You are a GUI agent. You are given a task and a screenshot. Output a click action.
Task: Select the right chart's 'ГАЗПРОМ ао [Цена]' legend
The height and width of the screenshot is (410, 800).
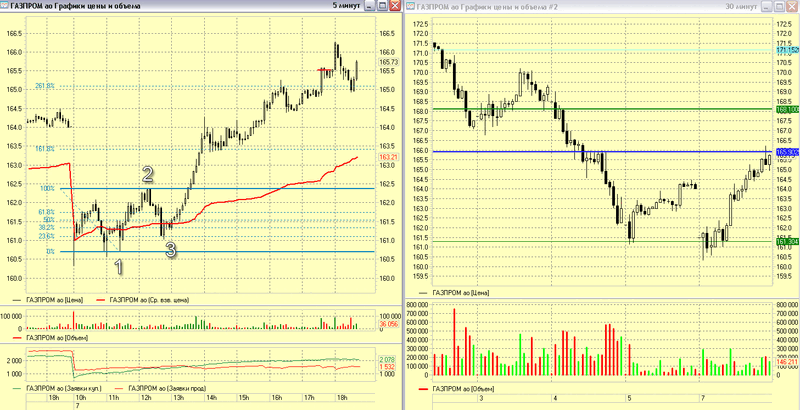461,293
